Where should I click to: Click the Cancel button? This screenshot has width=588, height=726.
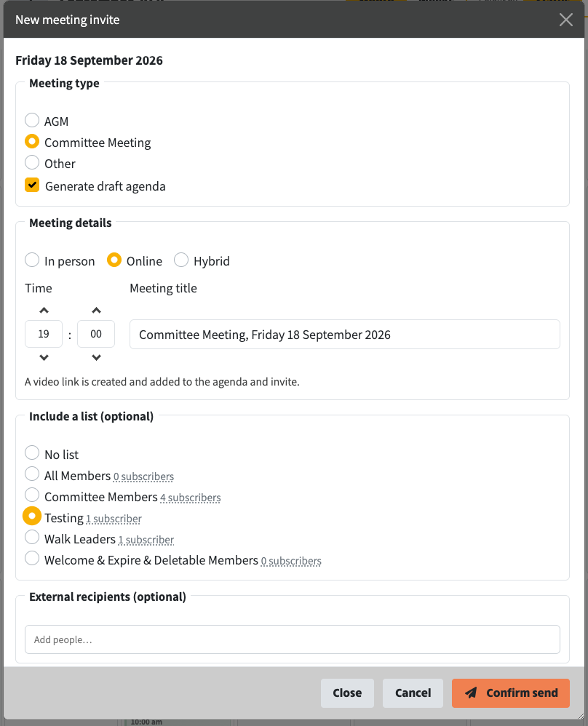point(413,693)
